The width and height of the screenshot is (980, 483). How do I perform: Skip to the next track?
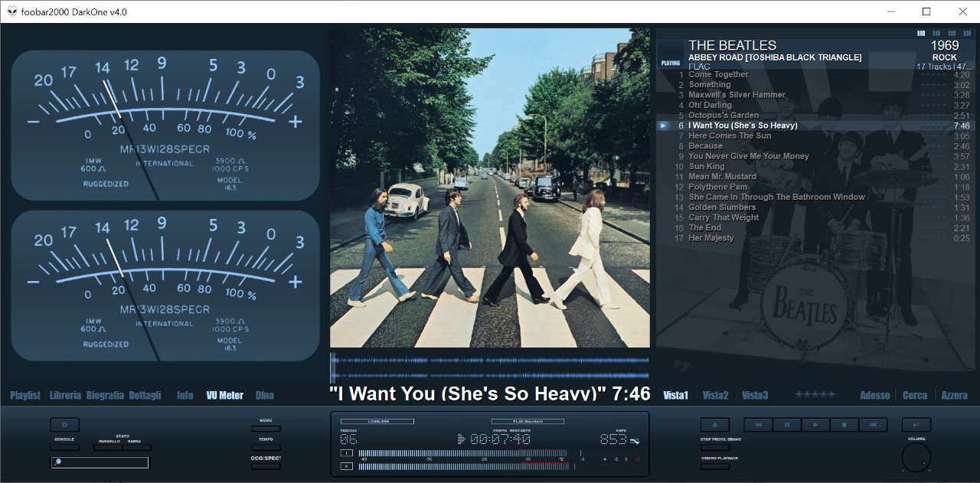(x=872, y=425)
